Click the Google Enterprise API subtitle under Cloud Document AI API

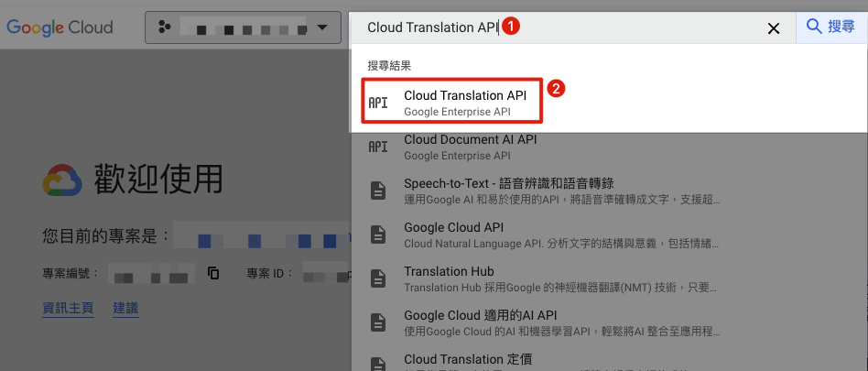457,156
